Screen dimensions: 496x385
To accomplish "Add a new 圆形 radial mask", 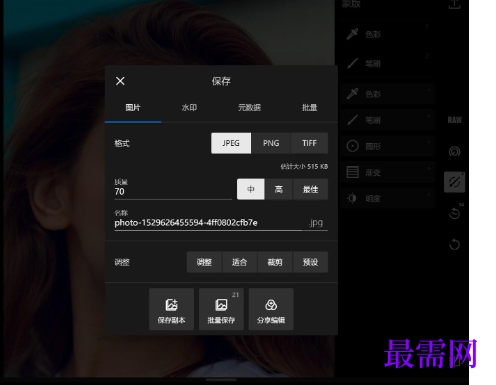I will pyautogui.click(x=388, y=146).
